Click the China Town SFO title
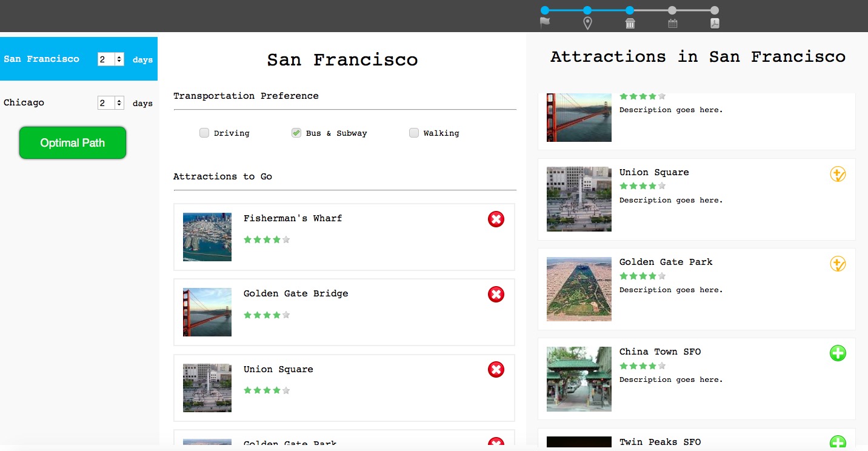This screenshot has width=868, height=451. tap(660, 352)
